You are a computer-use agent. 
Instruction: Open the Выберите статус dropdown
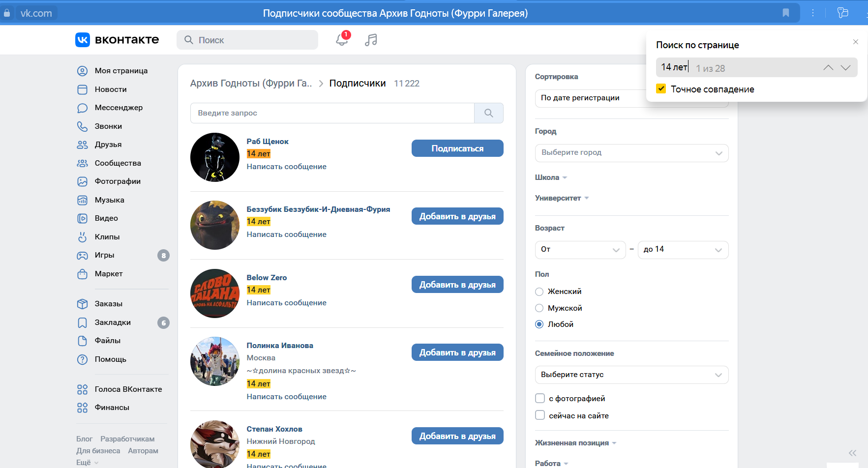pyautogui.click(x=631, y=375)
